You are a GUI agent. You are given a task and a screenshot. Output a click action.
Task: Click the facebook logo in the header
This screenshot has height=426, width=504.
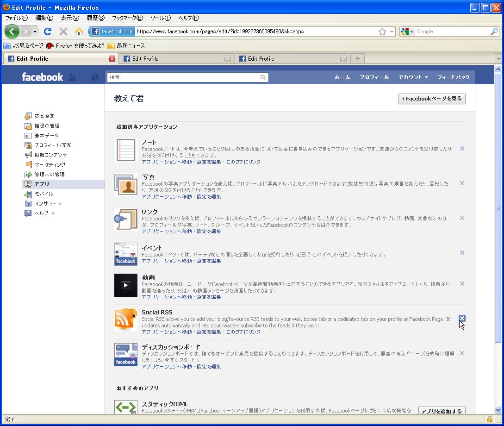click(42, 77)
